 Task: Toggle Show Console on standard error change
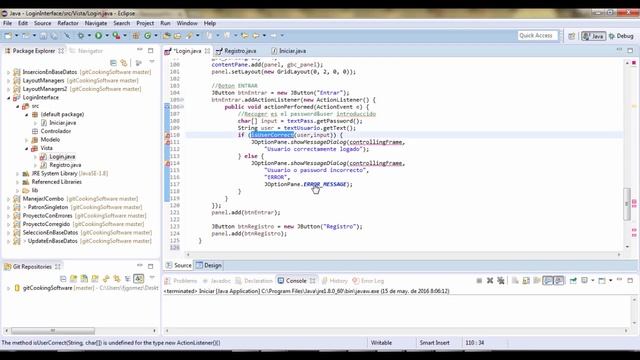point(559,281)
